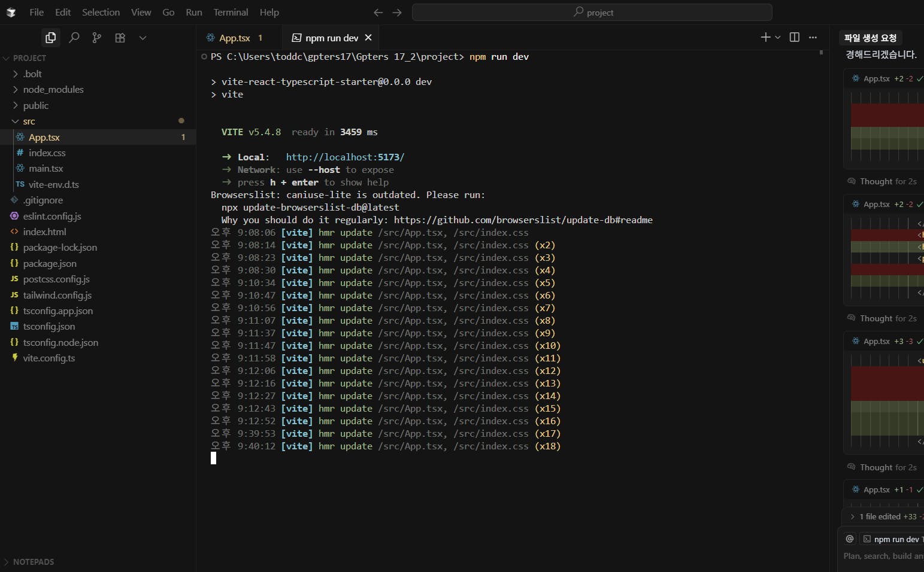Viewport: 924px width, 572px height.
Task: Click the project search bar
Action: click(x=592, y=12)
